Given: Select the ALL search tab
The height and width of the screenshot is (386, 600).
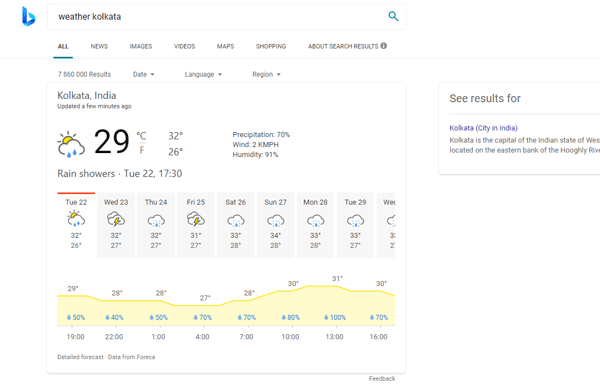Looking at the screenshot, I should [x=63, y=46].
